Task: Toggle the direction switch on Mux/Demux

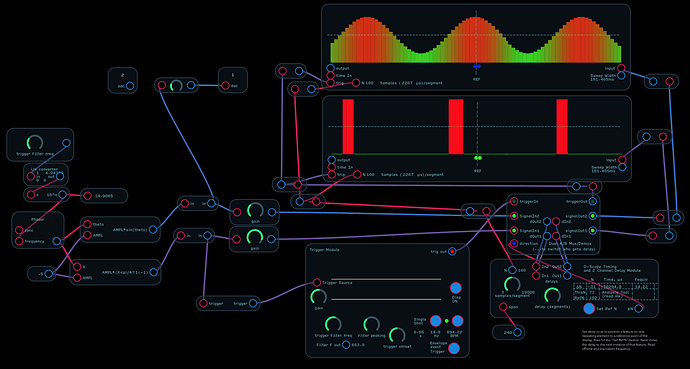Action: coord(514,243)
